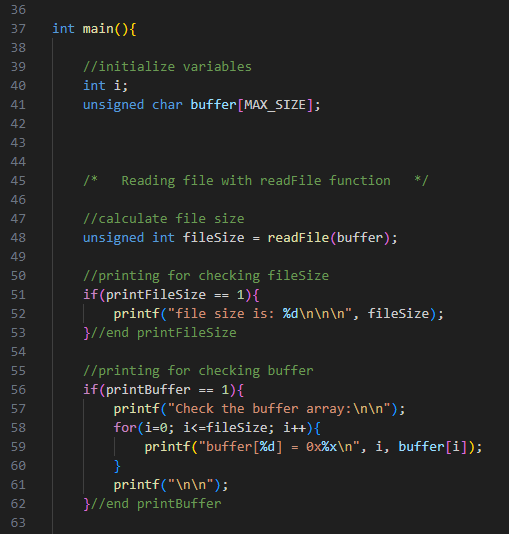Click the for keyword on line 58
This screenshot has height=534, width=509.
pos(125,428)
